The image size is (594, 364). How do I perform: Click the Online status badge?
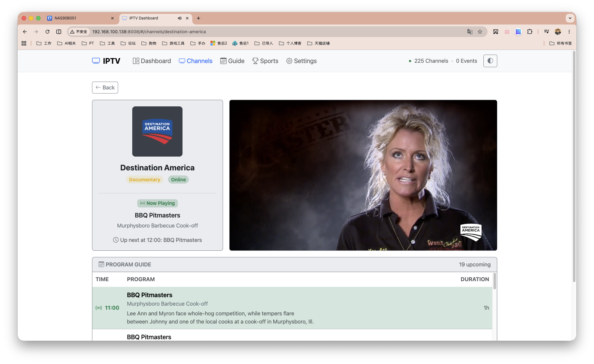click(x=178, y=179)
